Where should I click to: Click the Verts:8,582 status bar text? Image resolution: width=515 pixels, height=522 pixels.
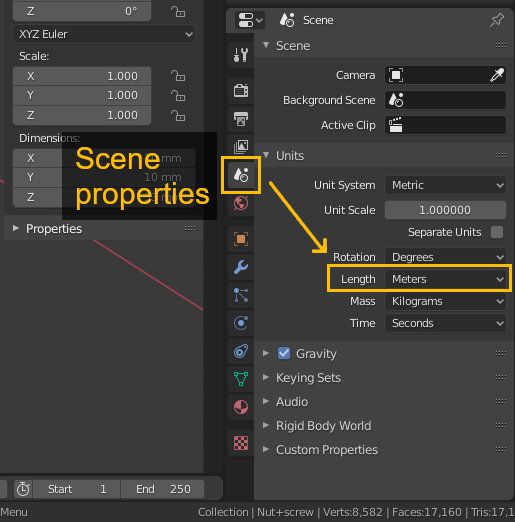click(x=353, y=512)
